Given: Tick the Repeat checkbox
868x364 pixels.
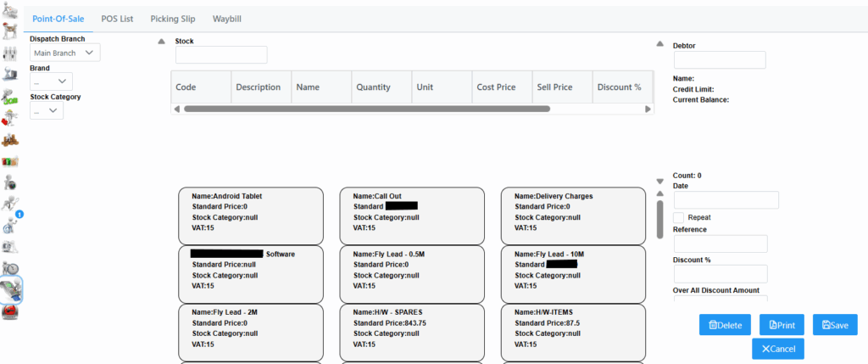Looking at the screenshot, I should tap(678, 217).
